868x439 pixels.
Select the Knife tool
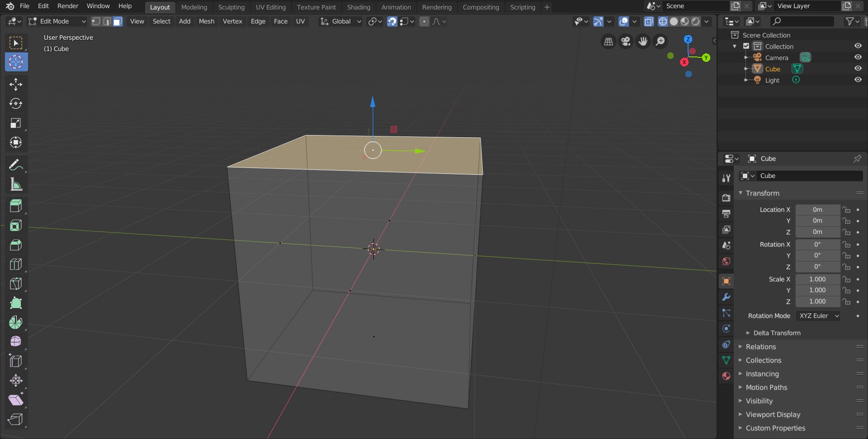click(16, 284)
